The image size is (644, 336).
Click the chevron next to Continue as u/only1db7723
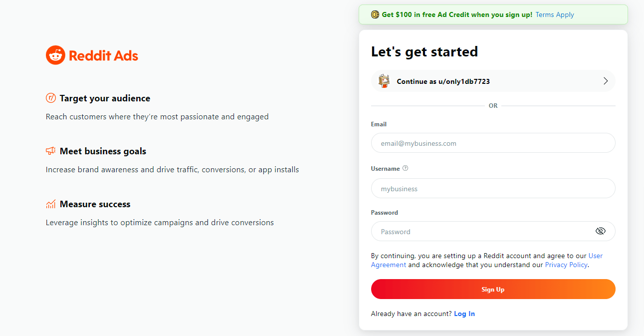[x=606, y=80]
